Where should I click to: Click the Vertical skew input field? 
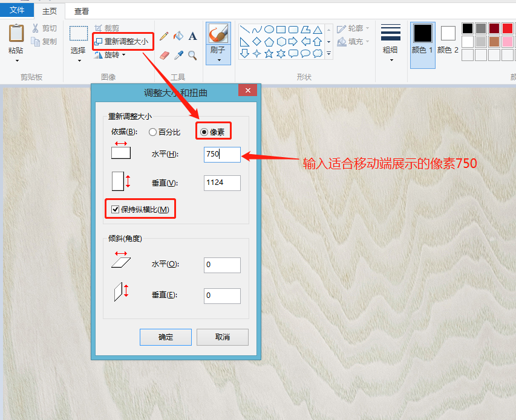(222, 296)
